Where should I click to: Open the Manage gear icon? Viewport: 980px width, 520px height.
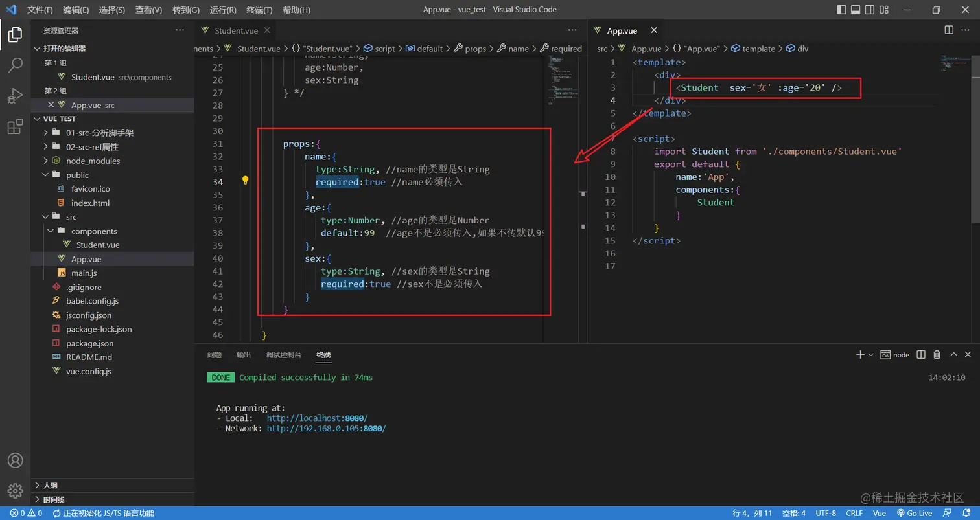click(x=15, y=490)
